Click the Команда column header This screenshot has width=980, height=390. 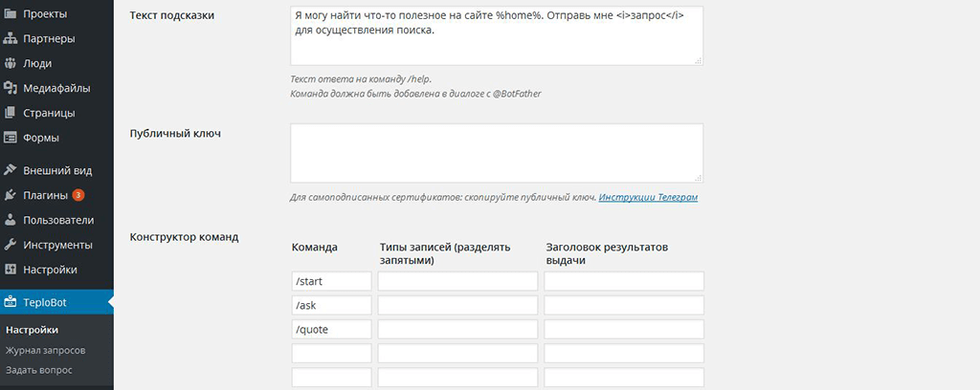[314, 248]
